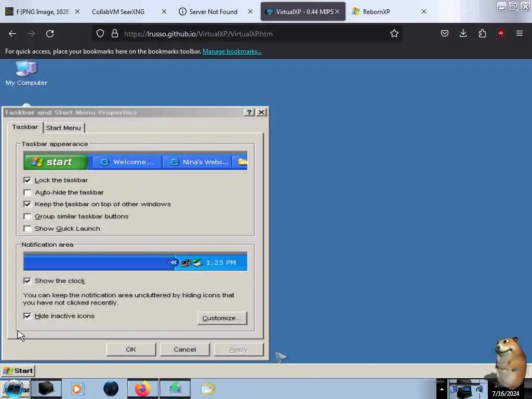
Task: Open the mail envelope taskbar icon
Action: [x=208, y=389]
